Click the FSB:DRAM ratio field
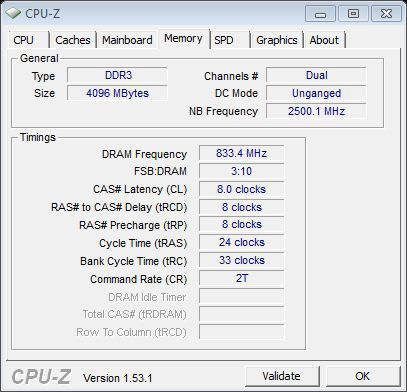Viewport: 407px width, 392px height. tap(241, 171)
